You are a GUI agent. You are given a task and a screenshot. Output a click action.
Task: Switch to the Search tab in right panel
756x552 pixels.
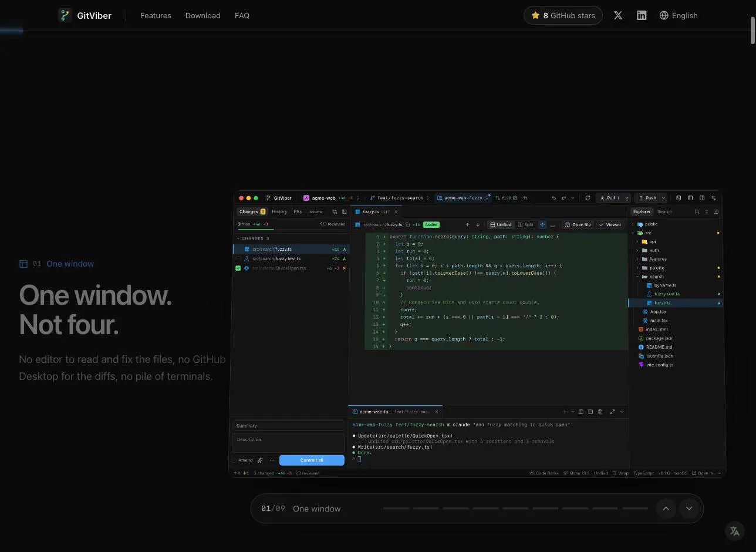[x=664, y=212]
